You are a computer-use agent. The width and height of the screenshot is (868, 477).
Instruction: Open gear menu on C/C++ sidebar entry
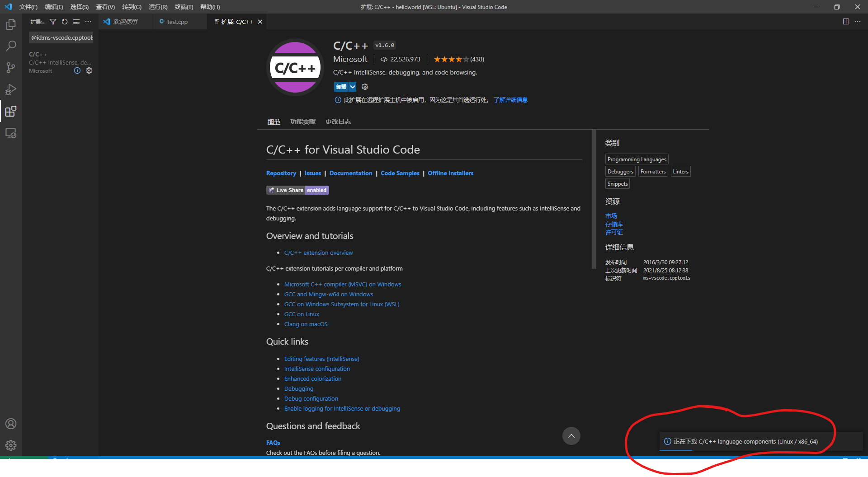89,70
